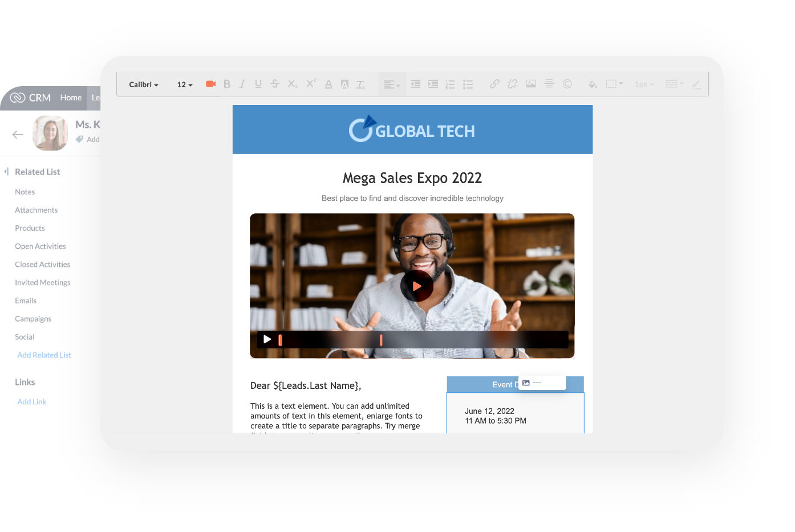795x532 pixels.
Task: Open the Home tab in CRM
Action: click(71, 98)
